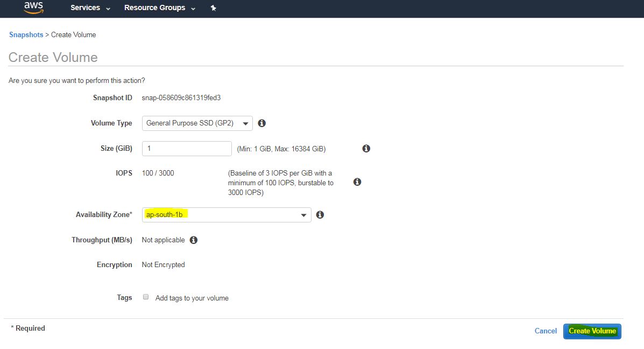Show Throughput (MB/s) info icon
The width and height of the screenshot is (644, 349).
194,240
